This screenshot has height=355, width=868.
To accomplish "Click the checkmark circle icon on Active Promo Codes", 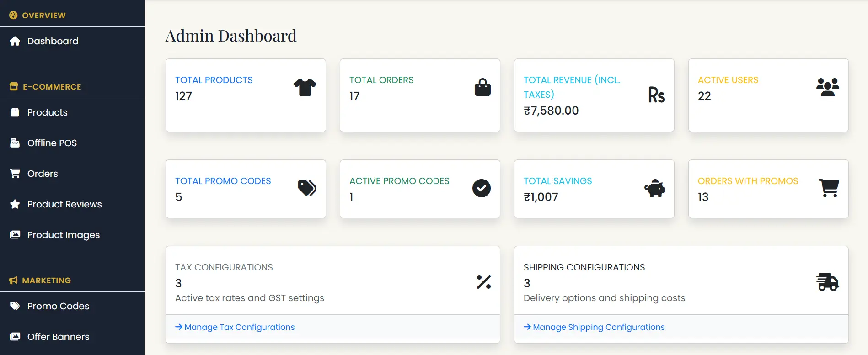I will click(482, 188).
